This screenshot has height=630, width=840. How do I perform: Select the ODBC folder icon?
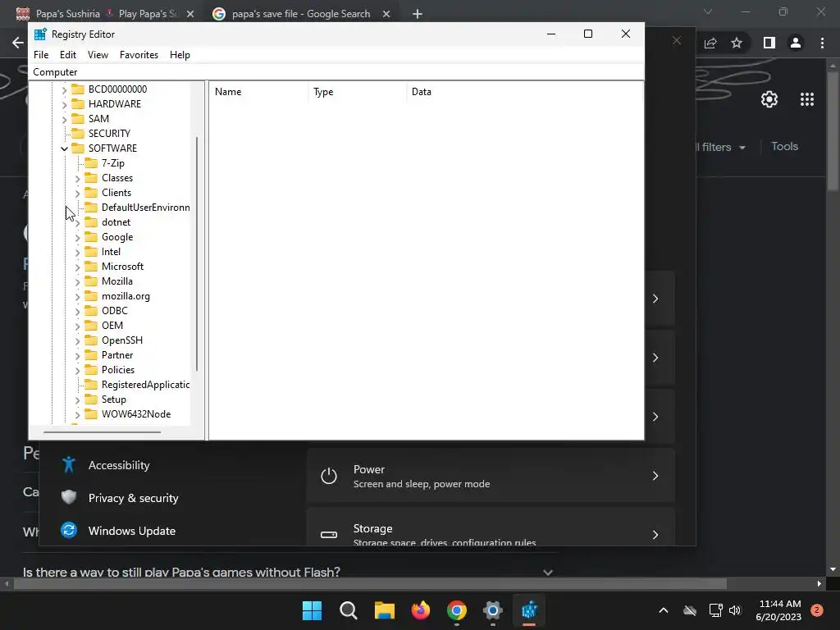(91, 311)
